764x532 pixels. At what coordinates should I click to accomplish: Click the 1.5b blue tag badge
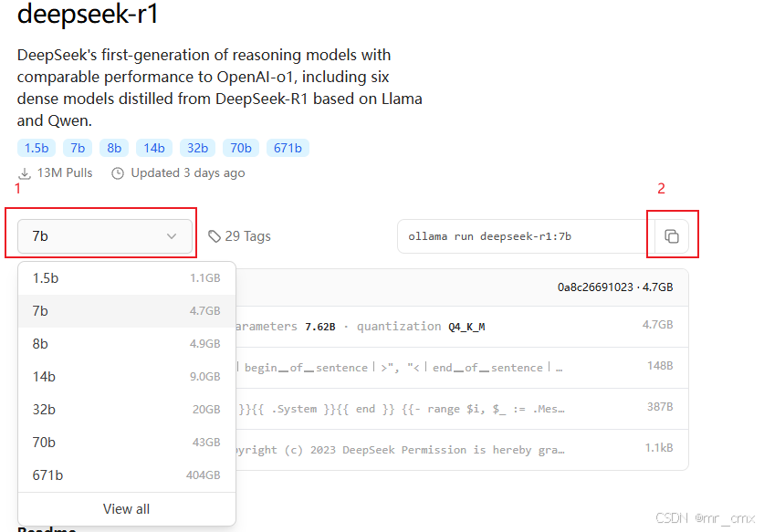(37, 148)
